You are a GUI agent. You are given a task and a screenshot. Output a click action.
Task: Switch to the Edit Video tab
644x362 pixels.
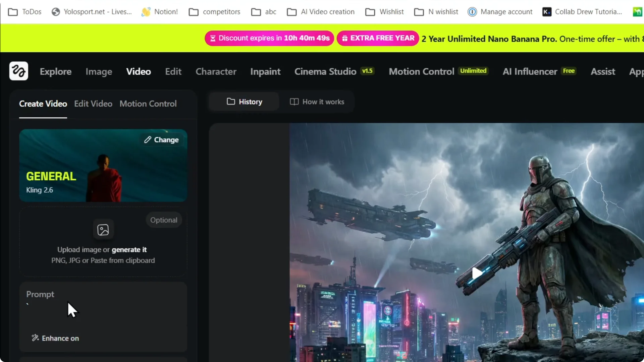[93, 104]
